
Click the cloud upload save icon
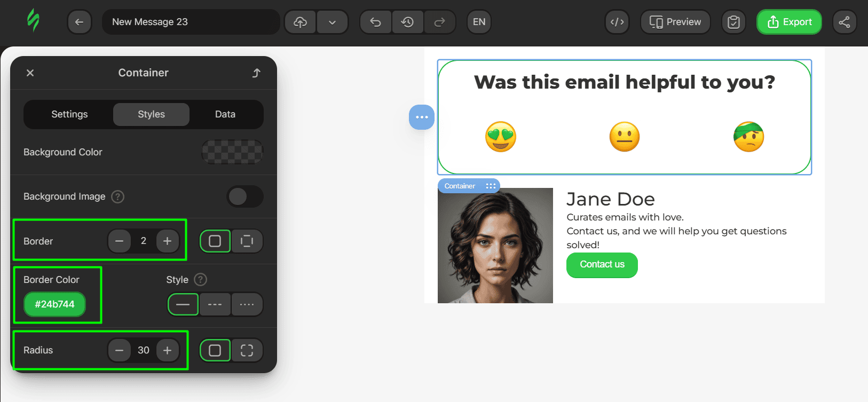[300, 22]
